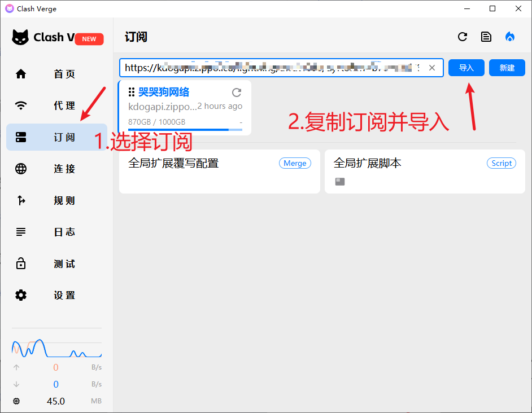This screenshot has height=413, width=532.
Task: Select the 哭哭狗网络 profile card
Action: point(185,108)
